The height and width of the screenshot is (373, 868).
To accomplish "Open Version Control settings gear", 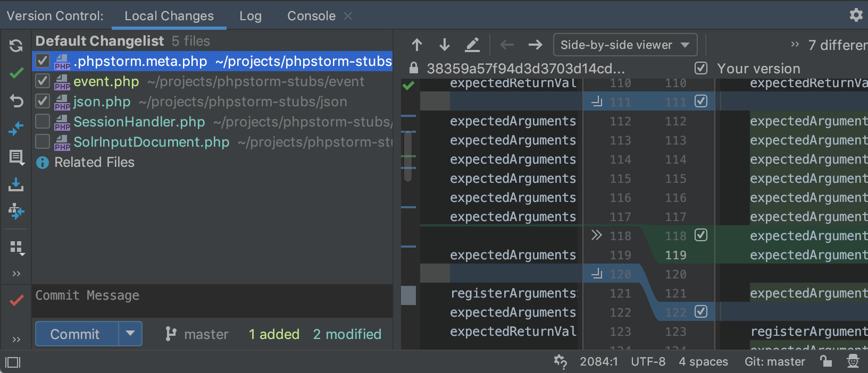I will click(856, 15).
